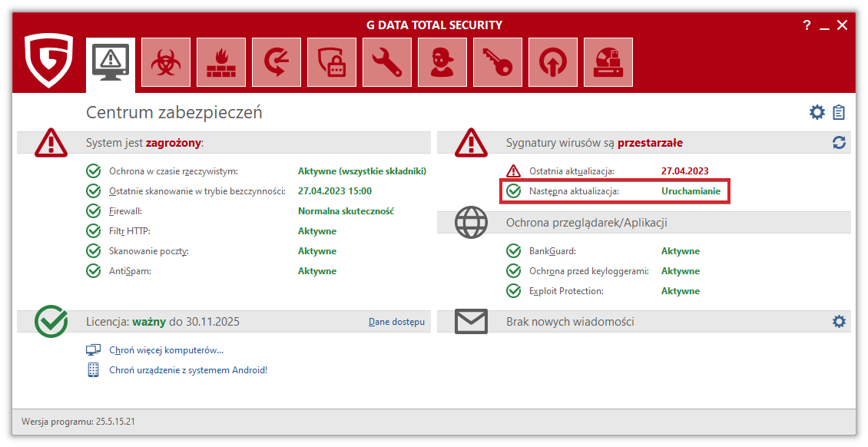
Task: Click the BankGuard label
Action: (552, 251)
